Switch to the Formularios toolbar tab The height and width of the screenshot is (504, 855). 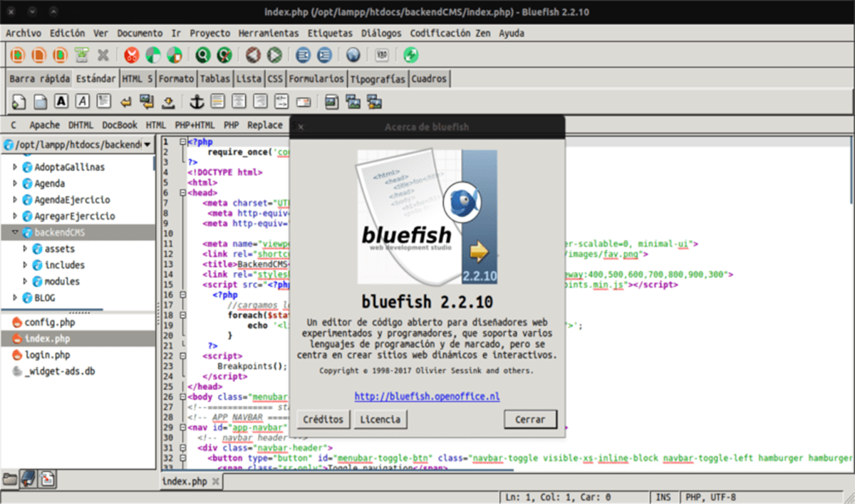point(316,78)
